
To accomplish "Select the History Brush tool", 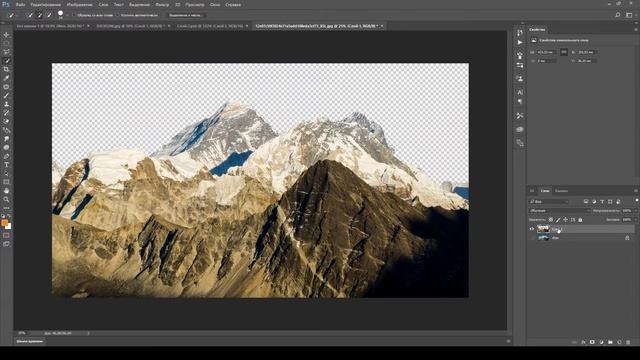I will (6, 113).
